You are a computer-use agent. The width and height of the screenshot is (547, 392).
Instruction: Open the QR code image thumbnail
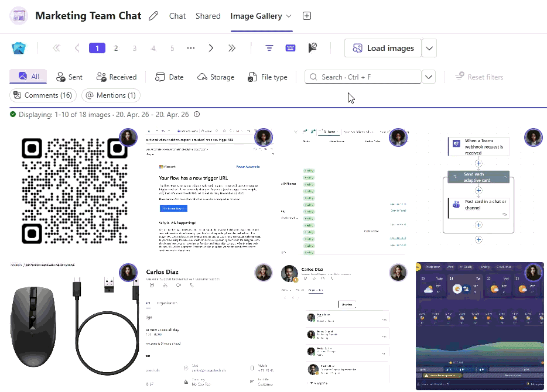point(74,191)
